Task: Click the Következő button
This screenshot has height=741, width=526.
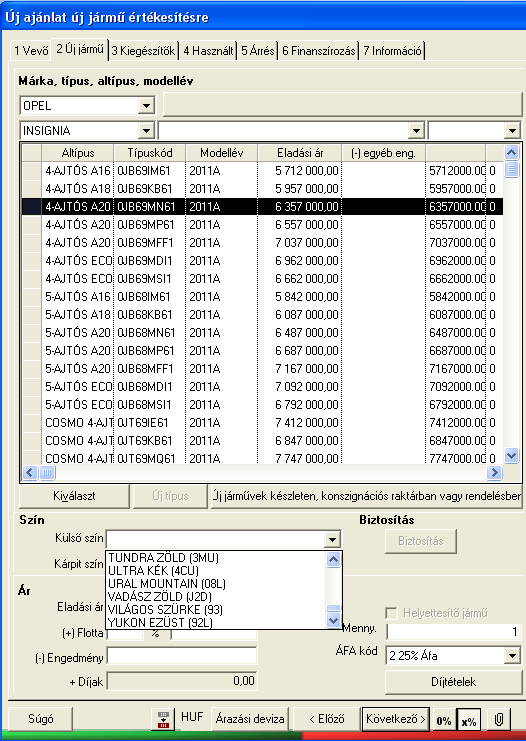Action: [396, 719]
